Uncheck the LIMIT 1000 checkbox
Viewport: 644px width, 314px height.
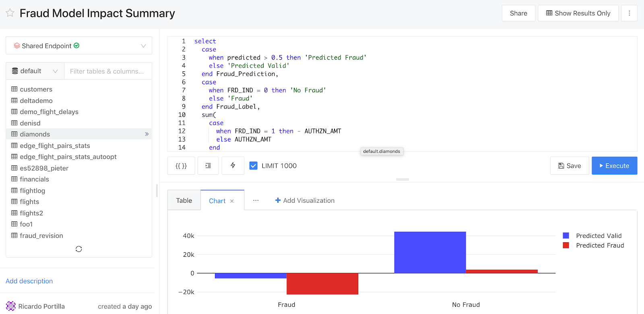point(253,166)
